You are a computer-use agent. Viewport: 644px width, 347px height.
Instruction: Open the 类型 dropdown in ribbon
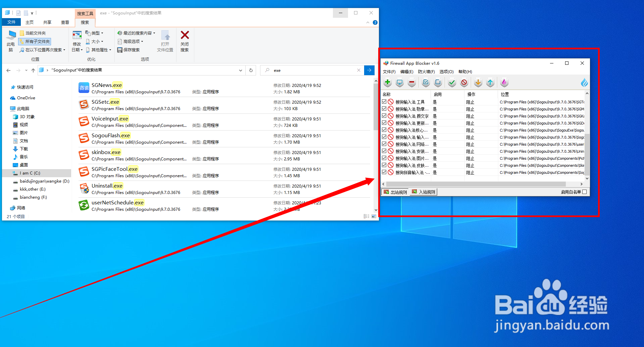[95, 33]
